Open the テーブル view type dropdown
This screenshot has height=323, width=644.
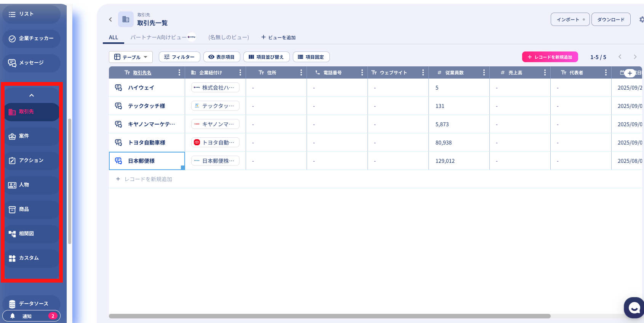[131, 57]
